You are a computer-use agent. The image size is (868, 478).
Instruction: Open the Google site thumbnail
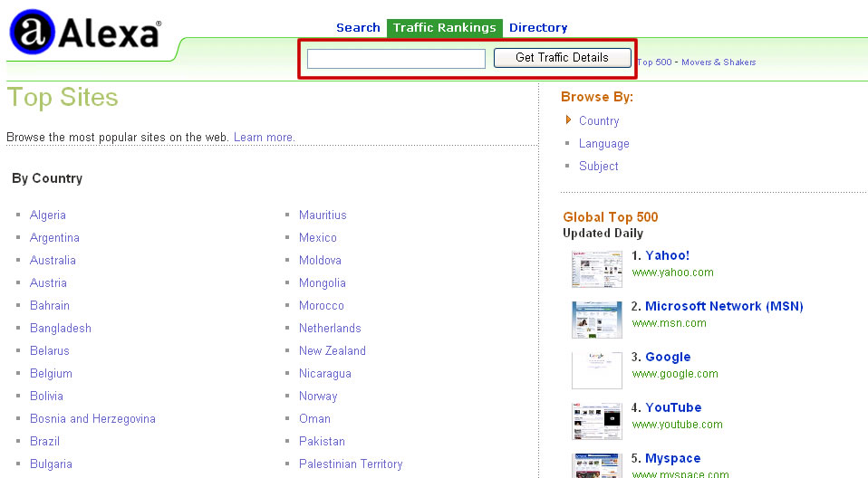597,370
